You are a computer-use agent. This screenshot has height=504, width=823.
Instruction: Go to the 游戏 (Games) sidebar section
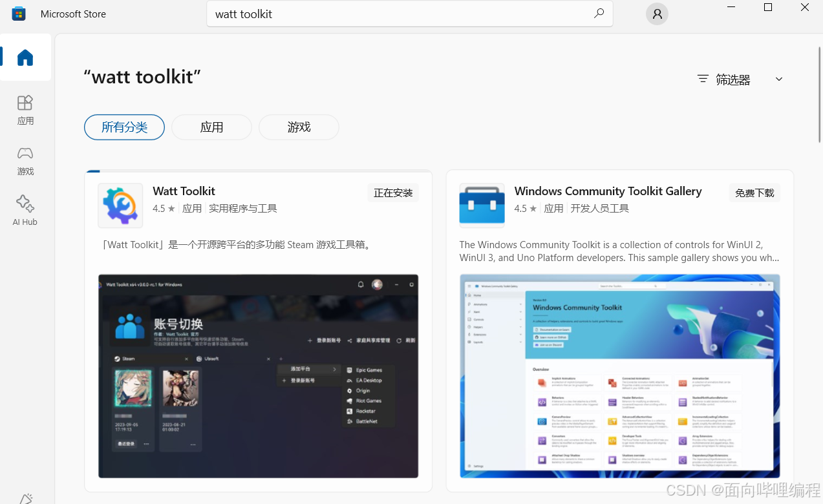point(25,160)
